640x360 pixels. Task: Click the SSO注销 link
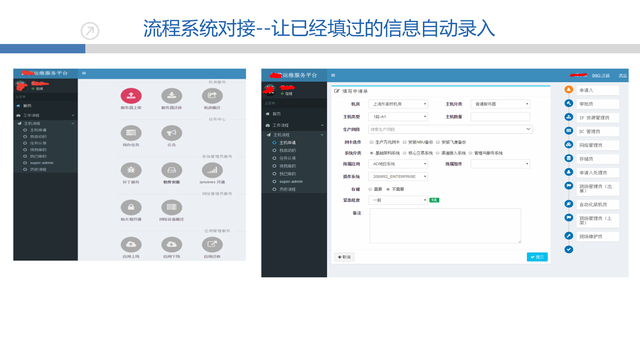tap(600, 76)
